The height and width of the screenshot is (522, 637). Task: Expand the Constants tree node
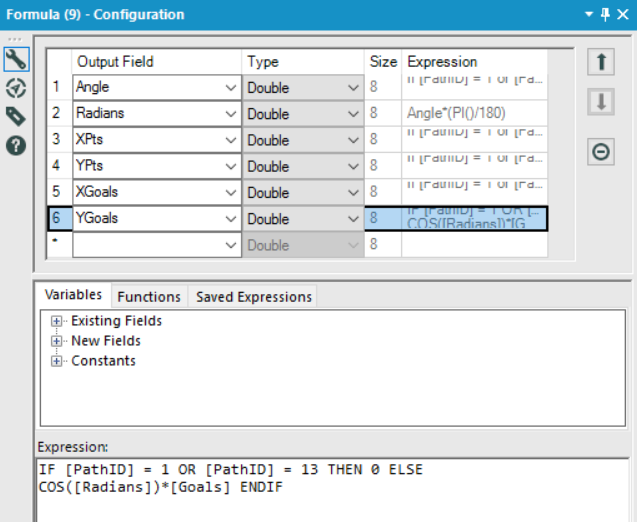tap(56, 361)
